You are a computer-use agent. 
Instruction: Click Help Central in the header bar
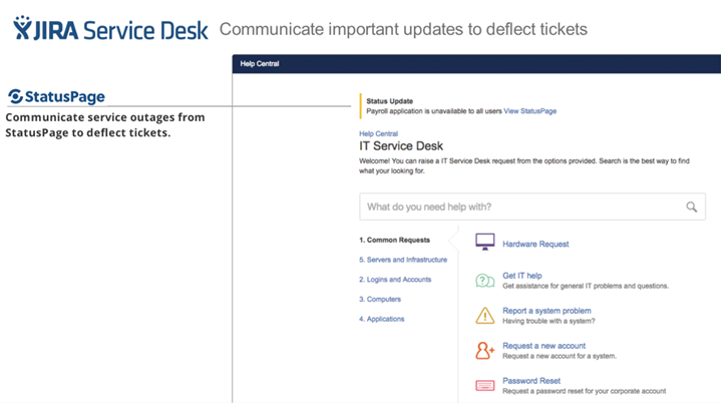point(259,63)
